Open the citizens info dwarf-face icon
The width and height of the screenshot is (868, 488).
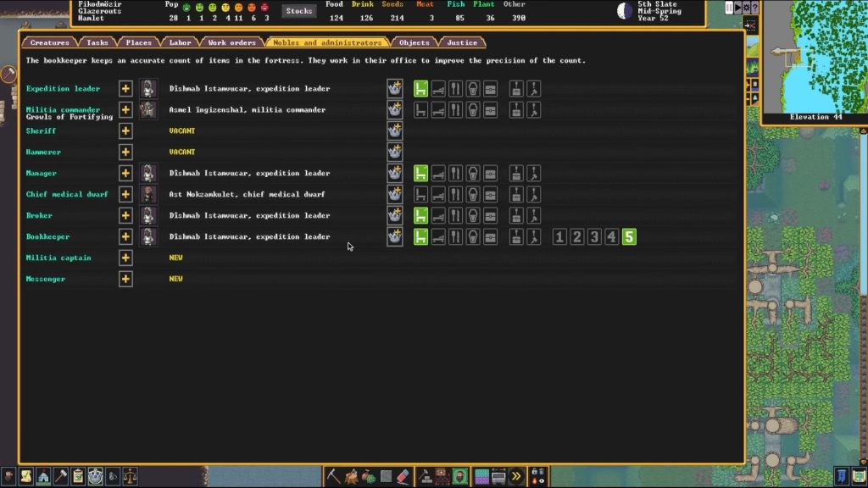(8, 476)
